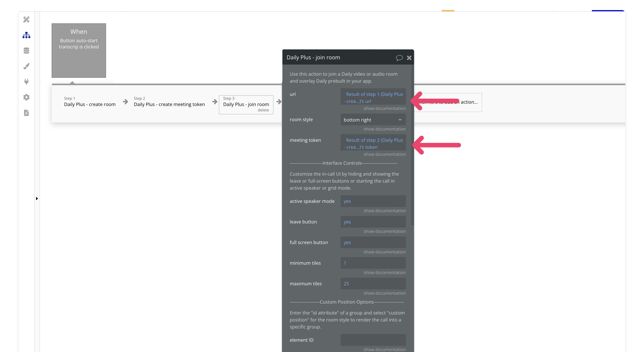Click the arrow between Step 2 and Step 3
Viewport: 644px width, 352px height.
[x=215, y=102]
